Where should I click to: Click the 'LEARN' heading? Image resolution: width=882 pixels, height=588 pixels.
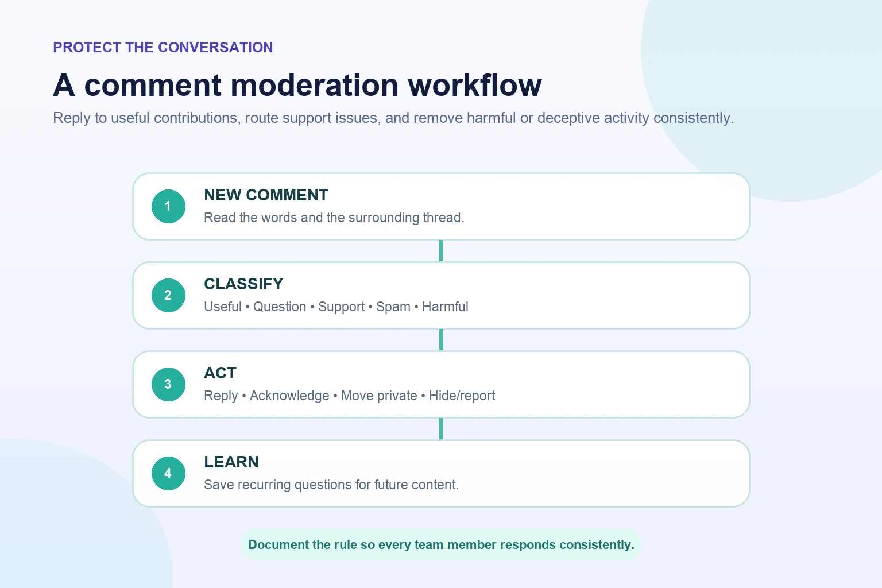(x=231, y=462)
